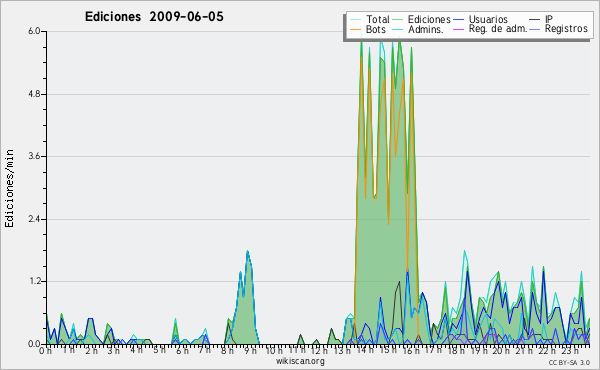Click the 'Ediciones/min' y-axis label
Viewport: 600px width, 370px height.
(9, 188)
